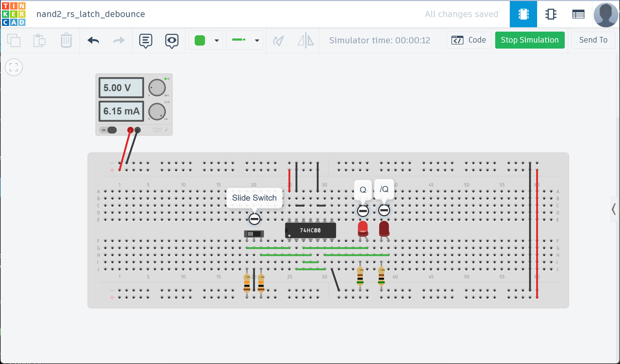
Task: Select the green wire color swatch
Action: [200, 41]
